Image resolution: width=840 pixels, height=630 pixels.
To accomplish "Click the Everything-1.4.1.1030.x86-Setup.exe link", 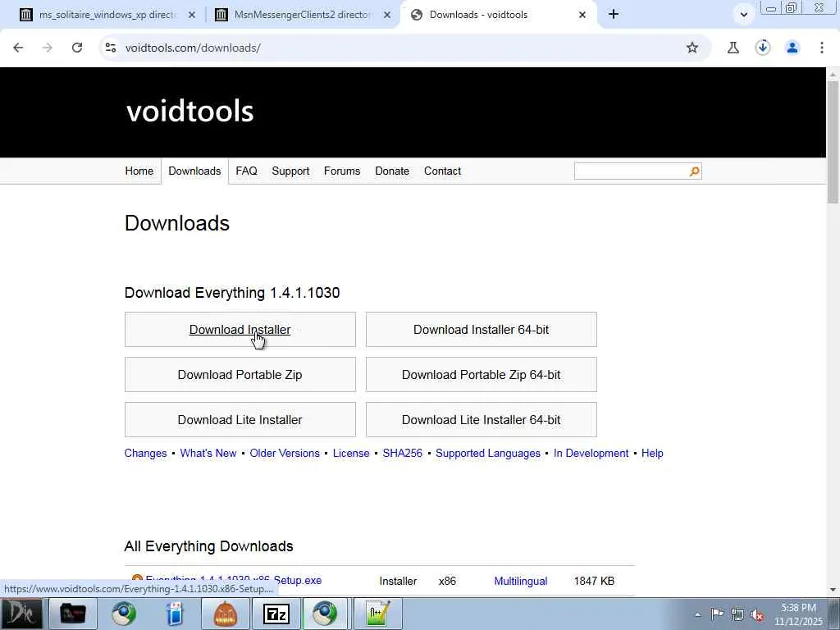I will click(x=234, y=580).
